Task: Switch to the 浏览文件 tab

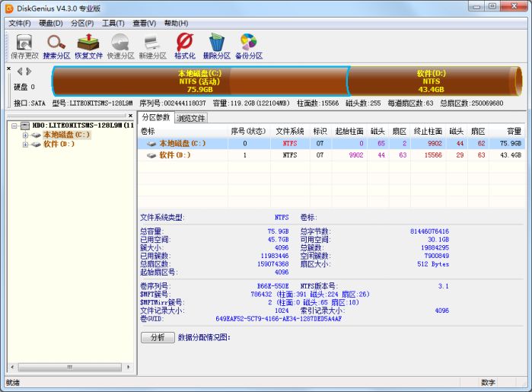Action: coord(191,118)
